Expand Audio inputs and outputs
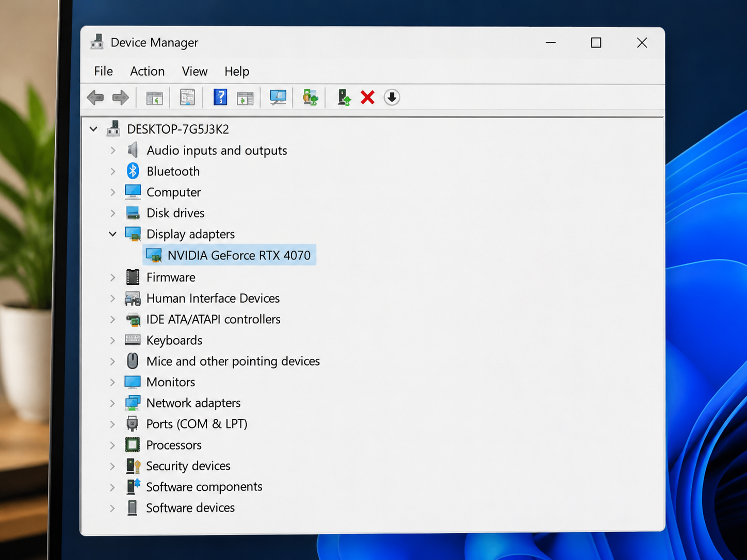The width and height of the screenshot is (747, 560). (x=113, y=151)
